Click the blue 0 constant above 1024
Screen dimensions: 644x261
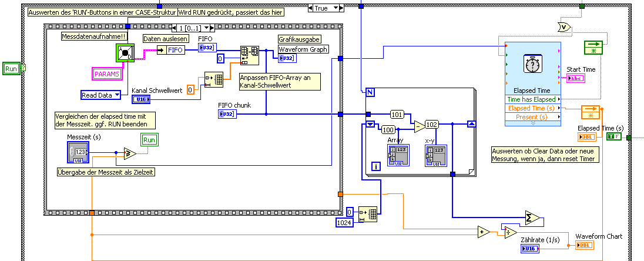350,211
